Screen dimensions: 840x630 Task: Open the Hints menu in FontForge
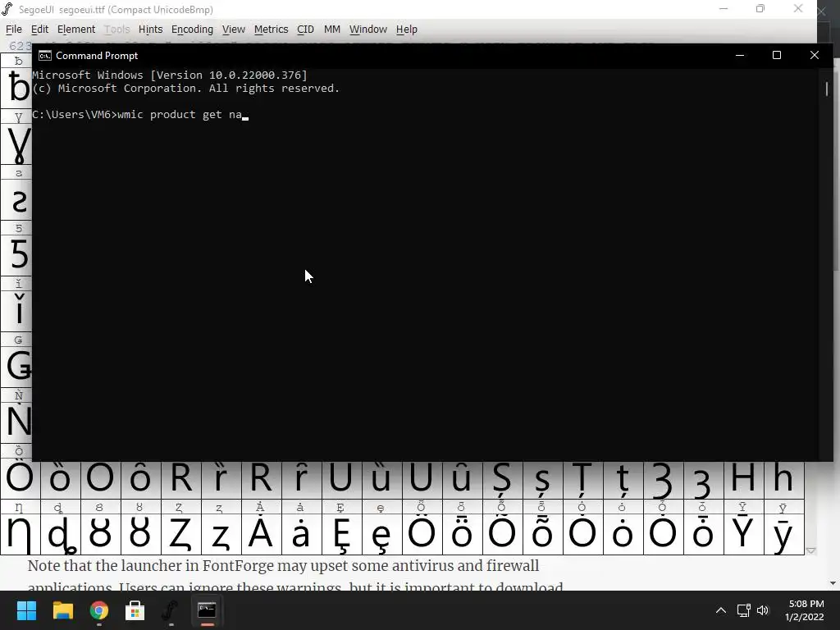pos(150,30)
